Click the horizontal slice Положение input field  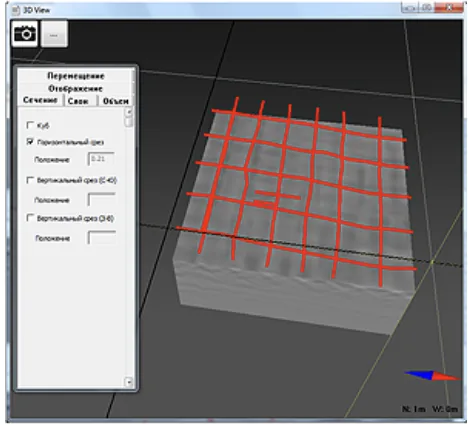(101, 159)
